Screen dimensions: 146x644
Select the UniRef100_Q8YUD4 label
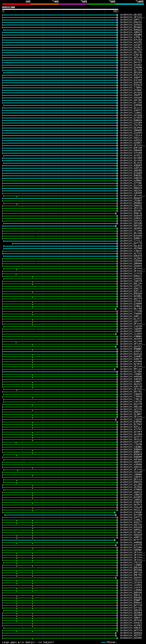click(x=131, y=72)
